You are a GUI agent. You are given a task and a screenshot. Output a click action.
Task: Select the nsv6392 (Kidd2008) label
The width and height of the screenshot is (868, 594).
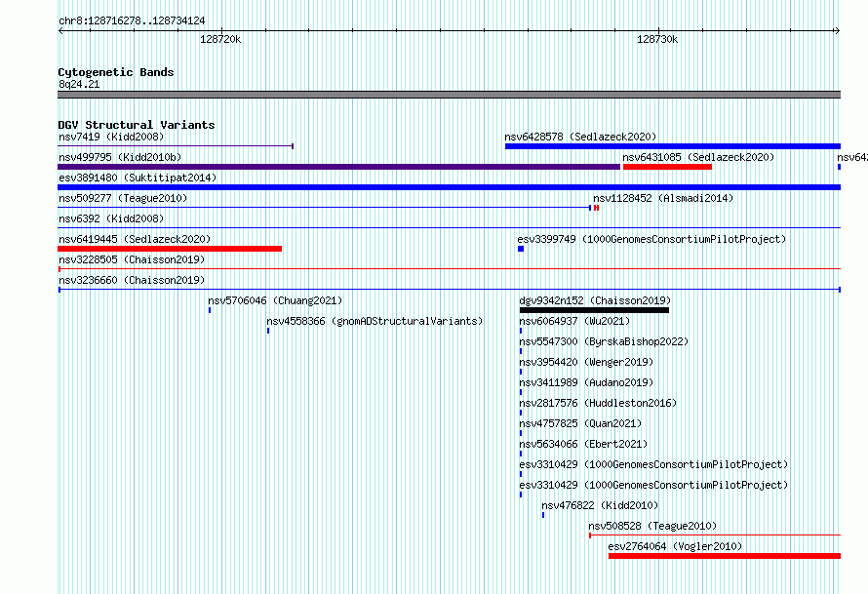click(x=111, y=218)
